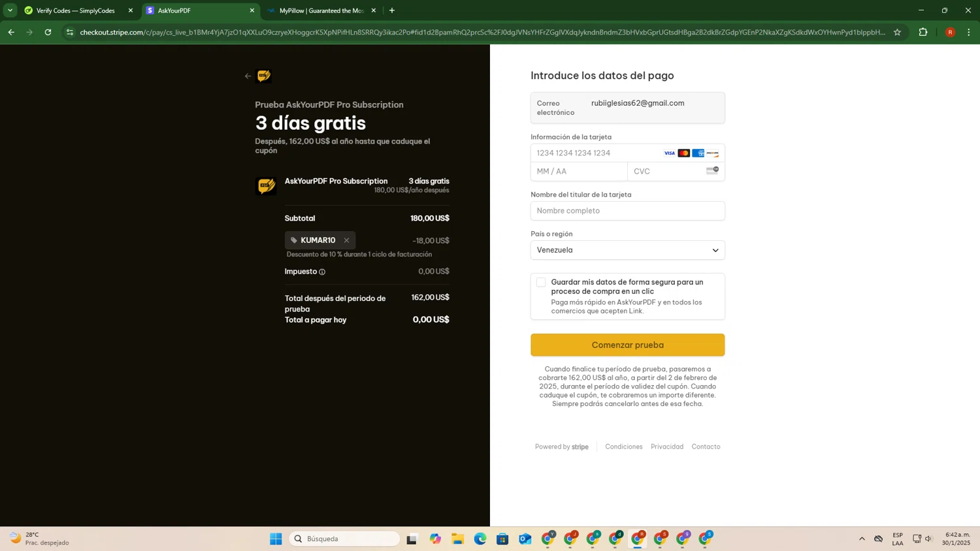The width and height of the screenshot is (980, 551).
Task: Click the Visa card icon
Action: point(669,153)
